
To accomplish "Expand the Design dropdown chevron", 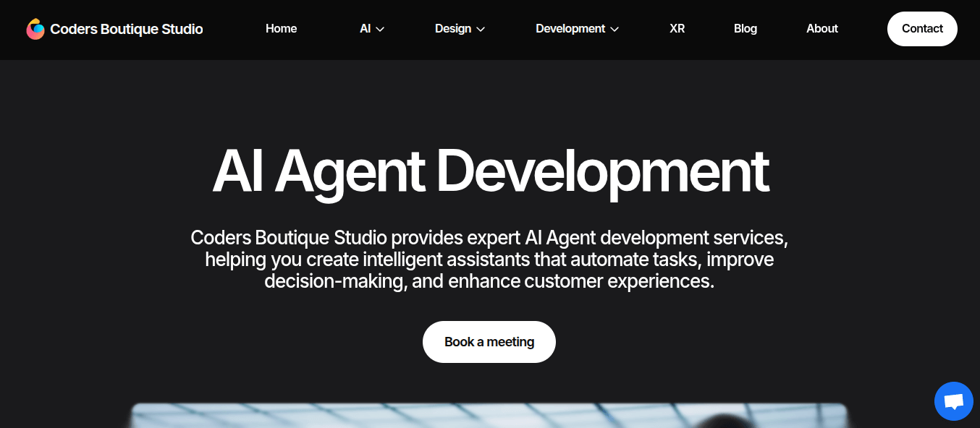I will click(x=481, y=29).
